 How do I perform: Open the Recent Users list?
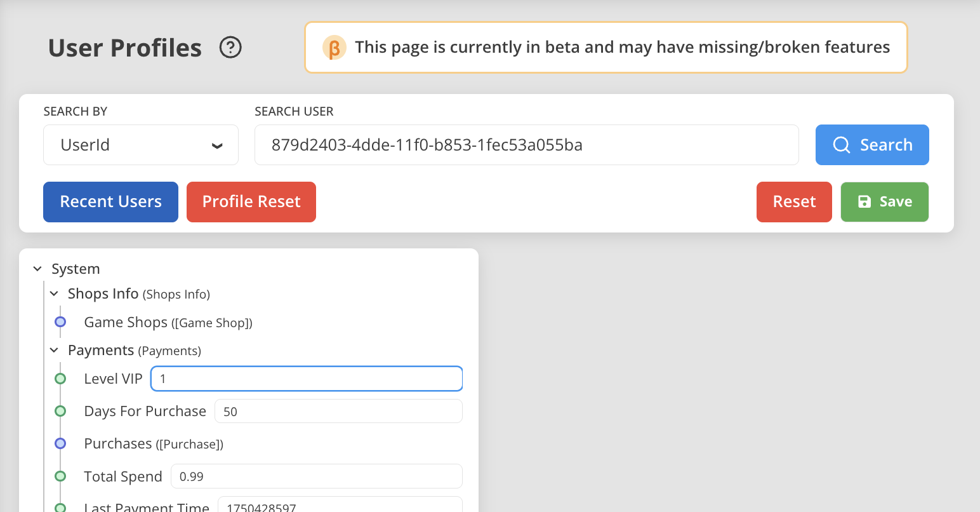tap(110, 202)
